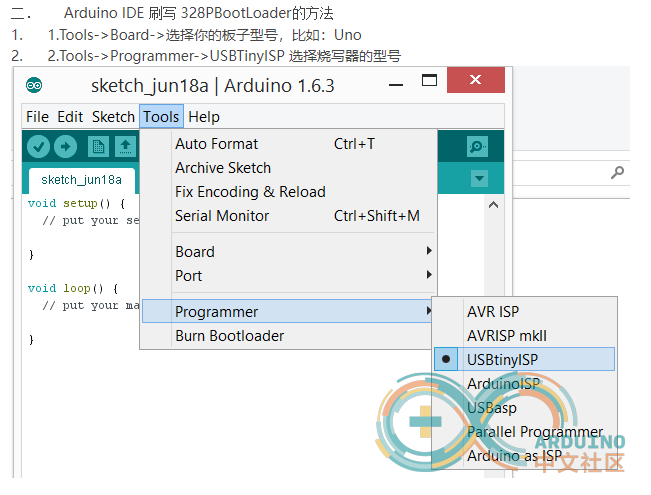Expand the Board submenu
651x495 pixels.
coord(194,252)
